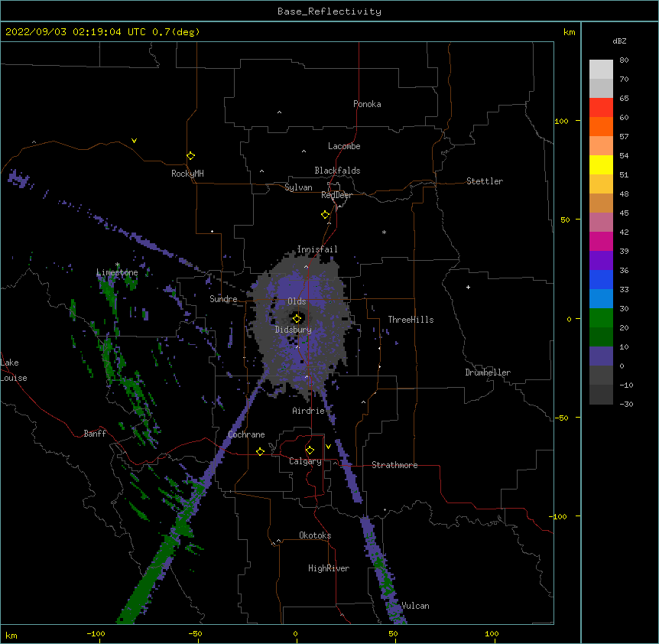Select the Calgary city label

click(305, 461)
